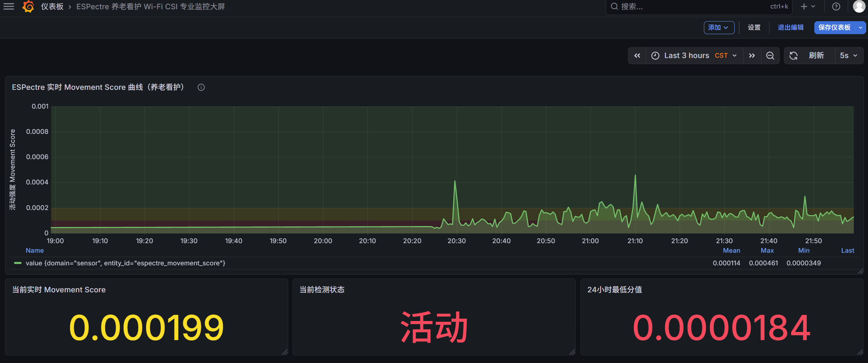The height and width of the screenshot is (363, 868).
Task: Click the chart spike near 20:30
Action: point(455,181)
